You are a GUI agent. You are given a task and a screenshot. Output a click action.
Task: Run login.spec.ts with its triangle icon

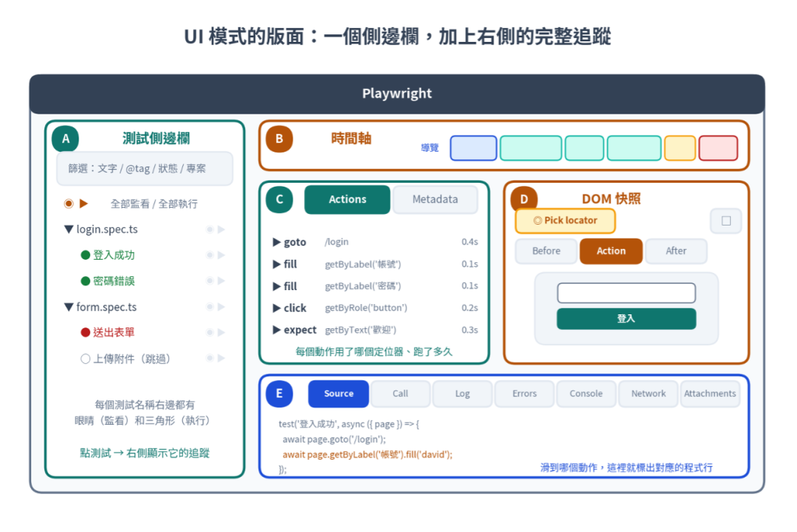[221, 229]
